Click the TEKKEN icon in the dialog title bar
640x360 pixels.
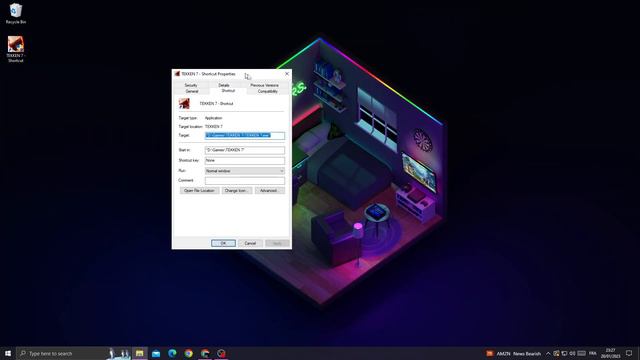tap(177, 74)
